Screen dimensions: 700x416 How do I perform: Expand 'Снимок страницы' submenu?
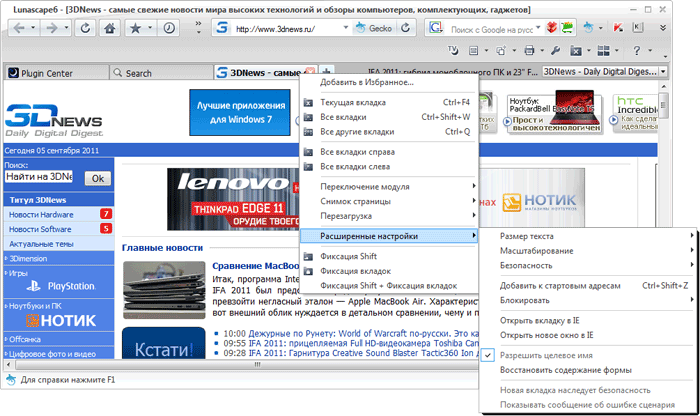[389, 201]
